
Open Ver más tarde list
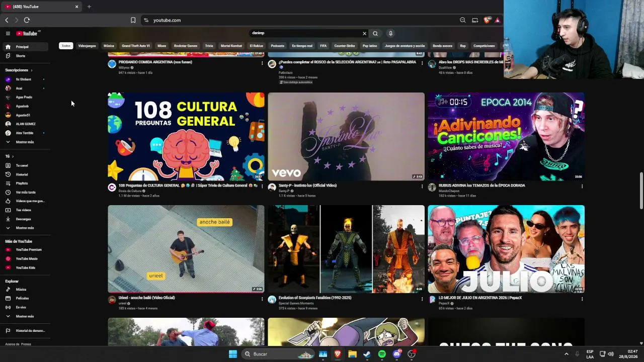25,193
